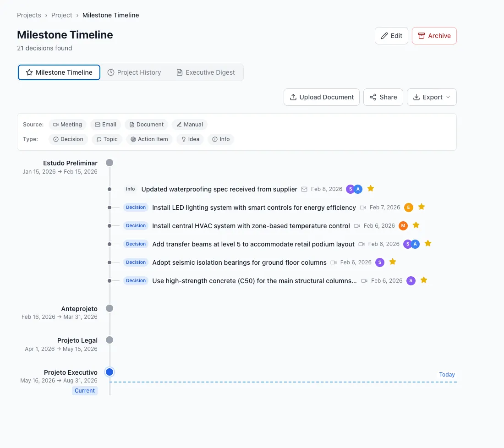The height and width of the screenshot is (448, 504).
Task: Click the 'Feb 7, 2026' date on the LED row
Action: (385, 208)
